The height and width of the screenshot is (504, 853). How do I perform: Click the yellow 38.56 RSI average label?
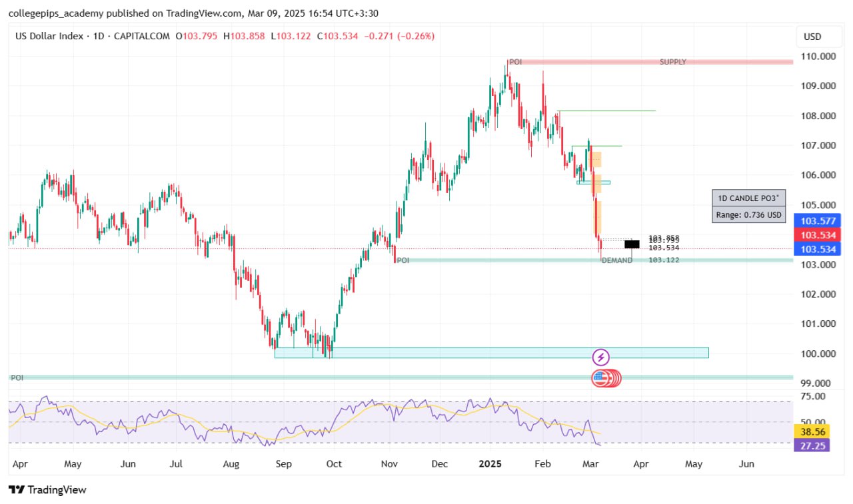[x=812, y=431]
